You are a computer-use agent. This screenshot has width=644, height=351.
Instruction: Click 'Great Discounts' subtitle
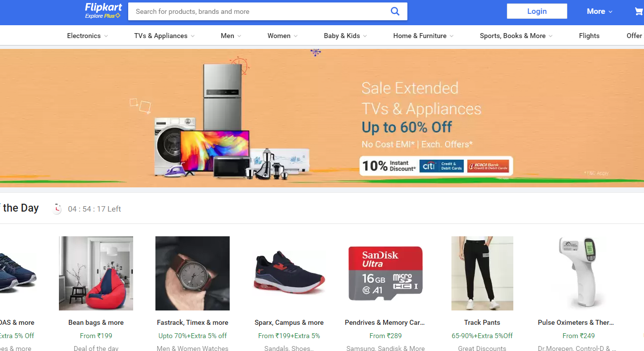point(482,348)
